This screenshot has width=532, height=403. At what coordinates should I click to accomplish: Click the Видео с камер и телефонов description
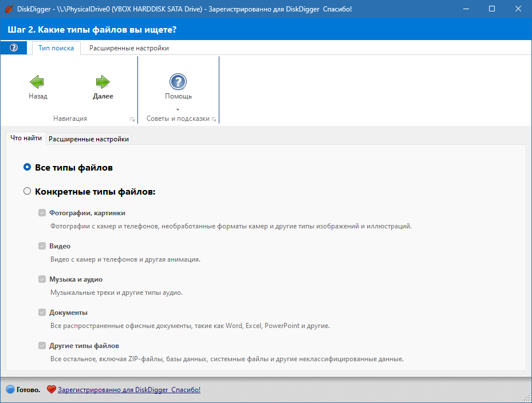pyautogui.click(x=125, y=259)
